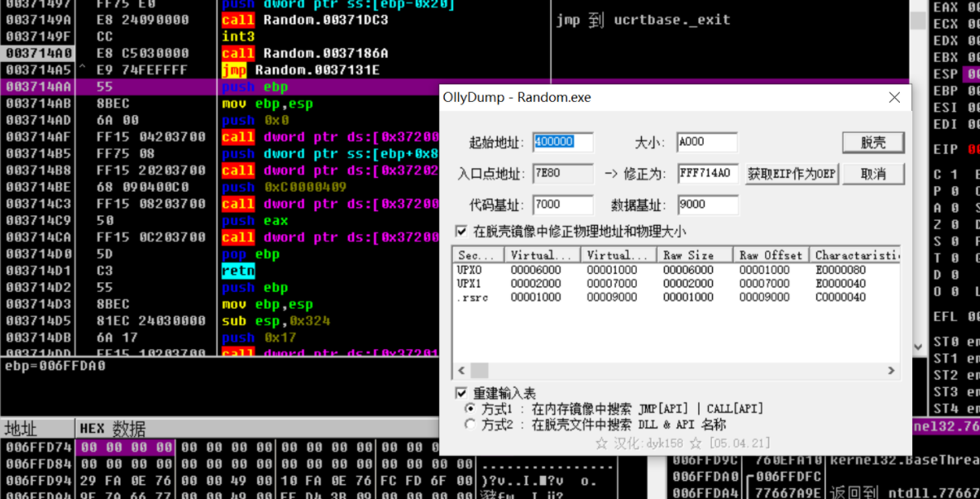Viewport: 980px width, 499px height.
Task: Select the highlighted push ebp instruction at 003714AA
Action: pos(248,87)
